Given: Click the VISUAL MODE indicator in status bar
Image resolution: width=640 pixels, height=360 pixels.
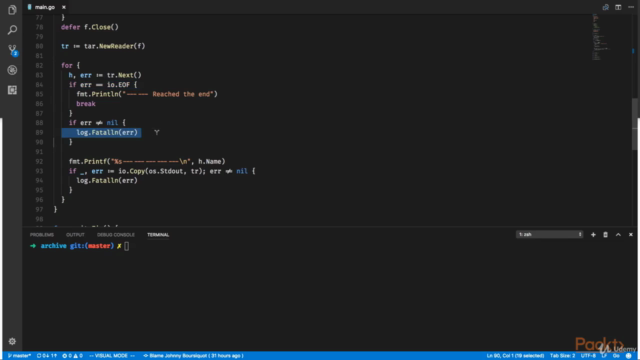Looking at the screenshot, I should pyautogui.click(x=112, y=356).
